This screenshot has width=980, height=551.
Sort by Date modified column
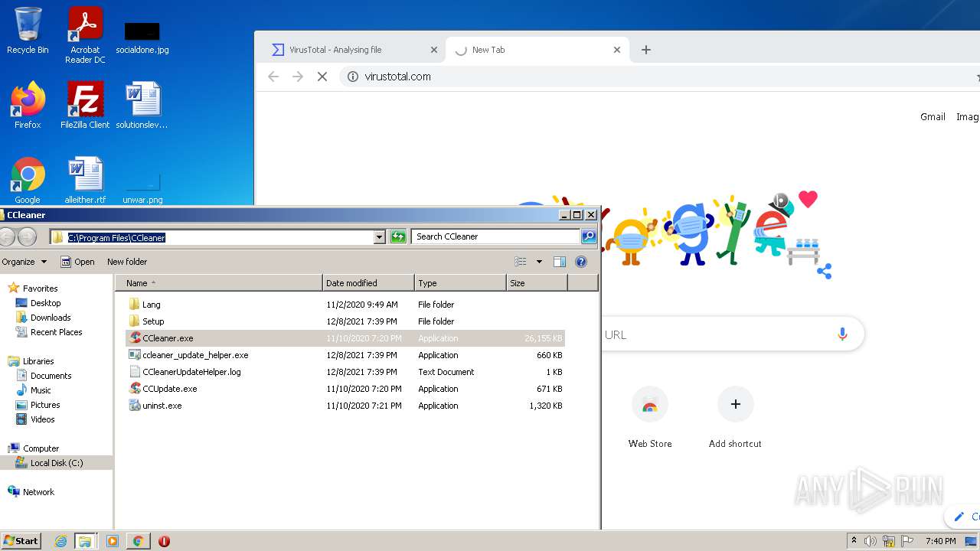tap(368, 283)
